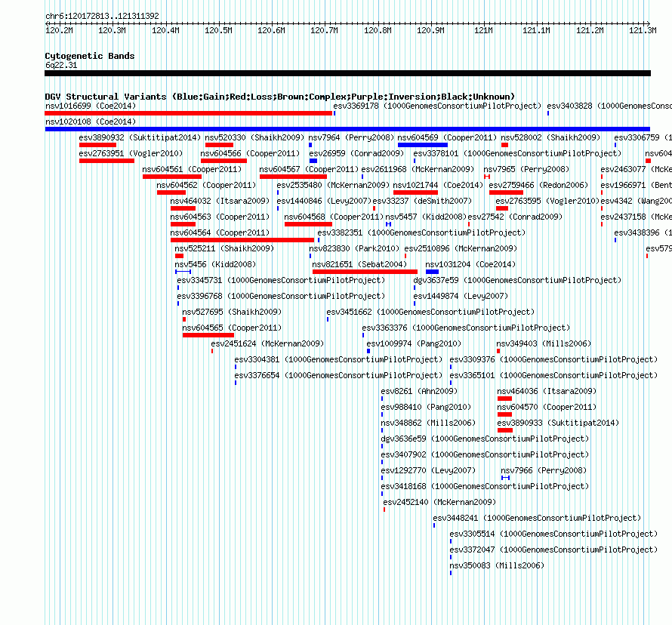
Task: Click nsv604565 (Cooper2011) label
Action: pos(232,328)
